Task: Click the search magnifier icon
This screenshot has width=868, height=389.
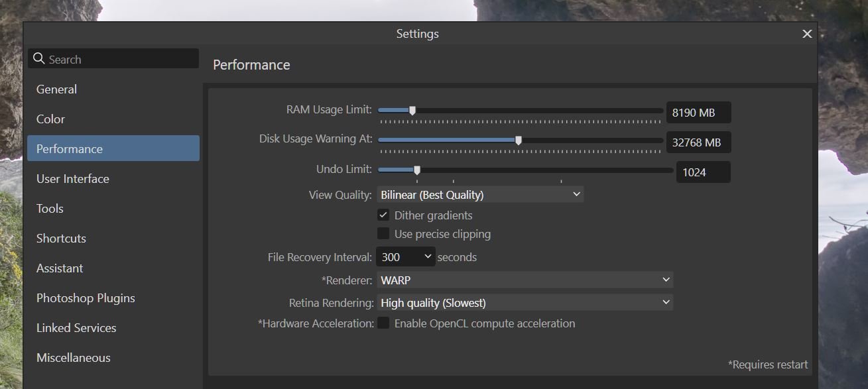Action: tap(39, 58)
